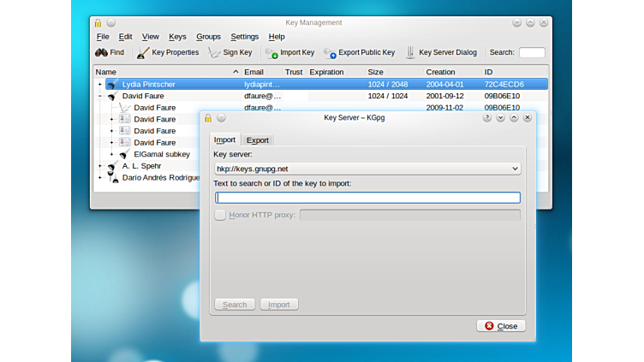
Task: Click the Close button in Key Server dialog
Action: [x=501, y=326]
